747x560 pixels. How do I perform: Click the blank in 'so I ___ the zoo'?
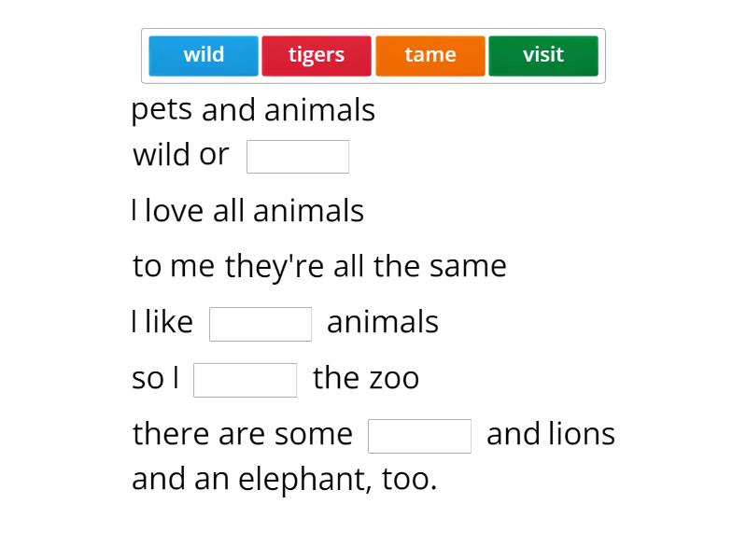click(246, 379)
